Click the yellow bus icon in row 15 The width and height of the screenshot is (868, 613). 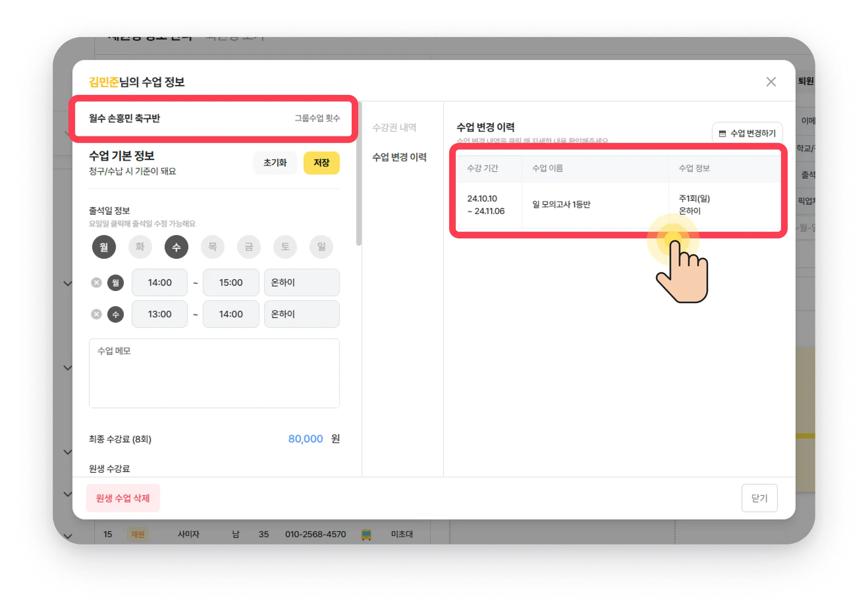[x=366, y=535]
